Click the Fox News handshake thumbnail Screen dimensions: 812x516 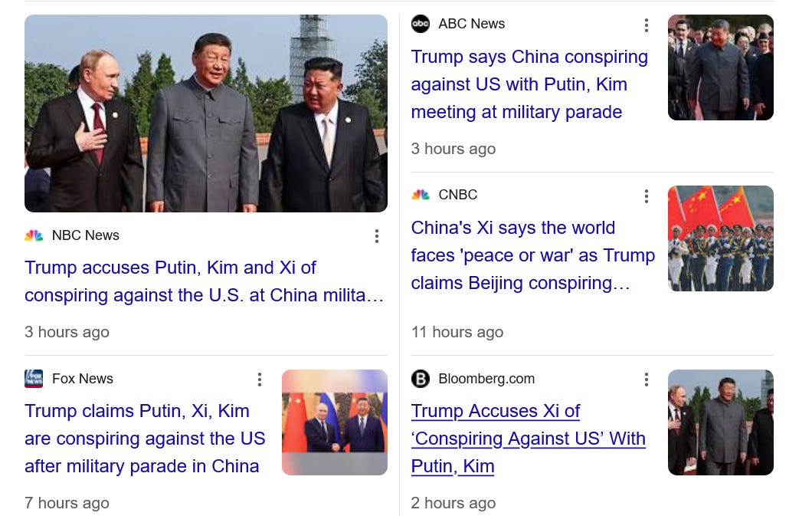[x=335, y=422]
